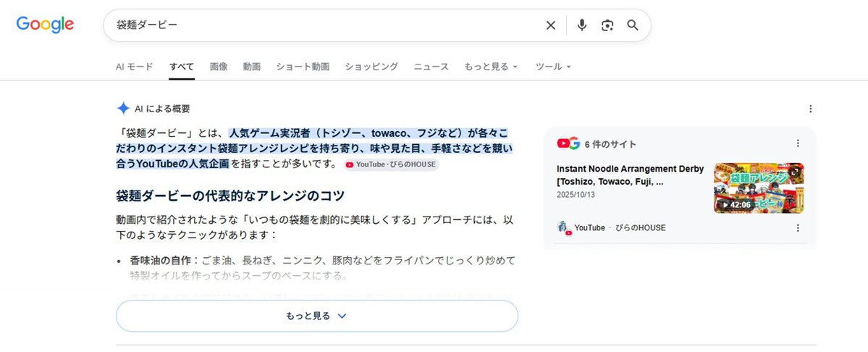Click the 香味油の自作 bullet text
This screenshot has height=352, width=868.
pyautogui.click(x=161, y=259)
